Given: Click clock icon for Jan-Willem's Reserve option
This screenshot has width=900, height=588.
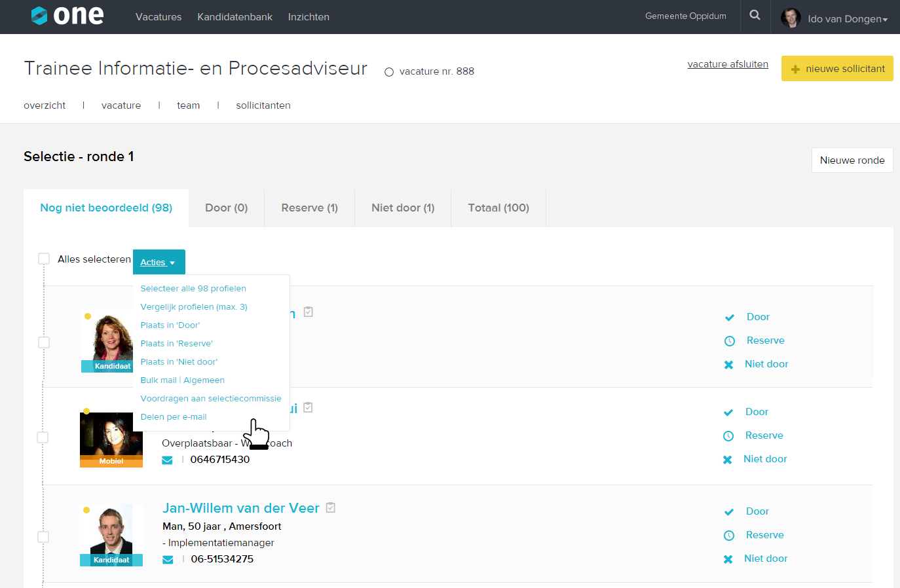Looking at the screenshot, I should coord(728,536).
